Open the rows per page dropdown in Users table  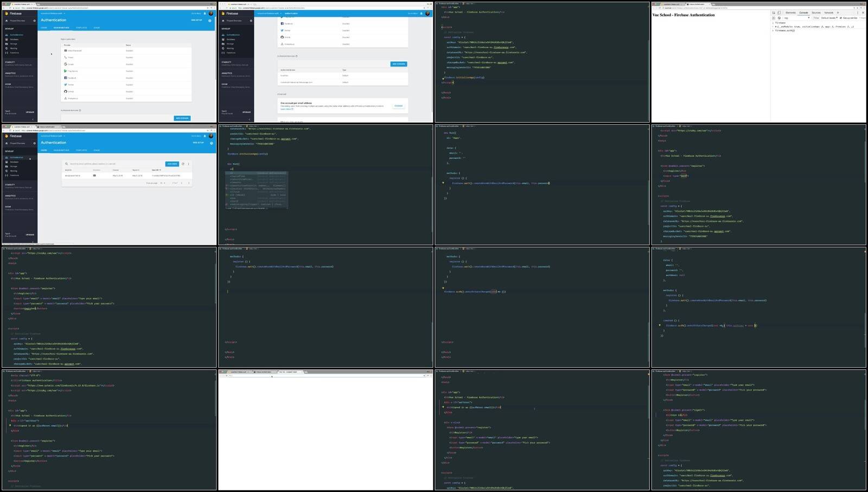click(163, 183)
